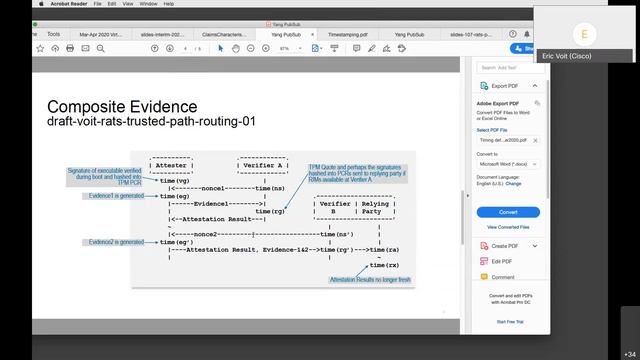Open the Acrobat Reader menu
Screen dimensions: 640x360
click(69, 4)
